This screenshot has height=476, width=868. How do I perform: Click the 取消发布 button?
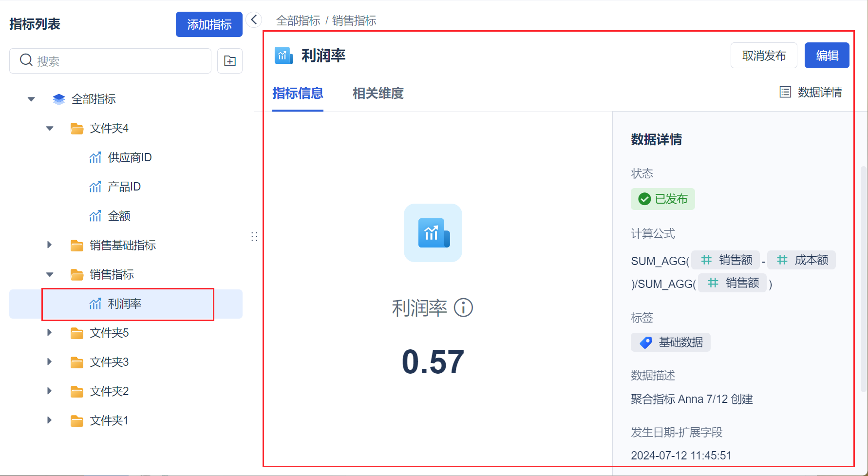[764, 56]
